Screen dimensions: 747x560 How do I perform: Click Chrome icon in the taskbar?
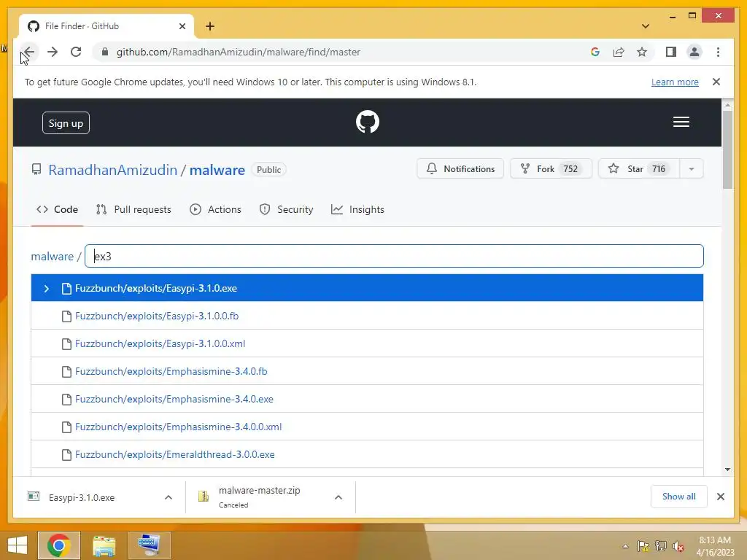click(59, 545)
